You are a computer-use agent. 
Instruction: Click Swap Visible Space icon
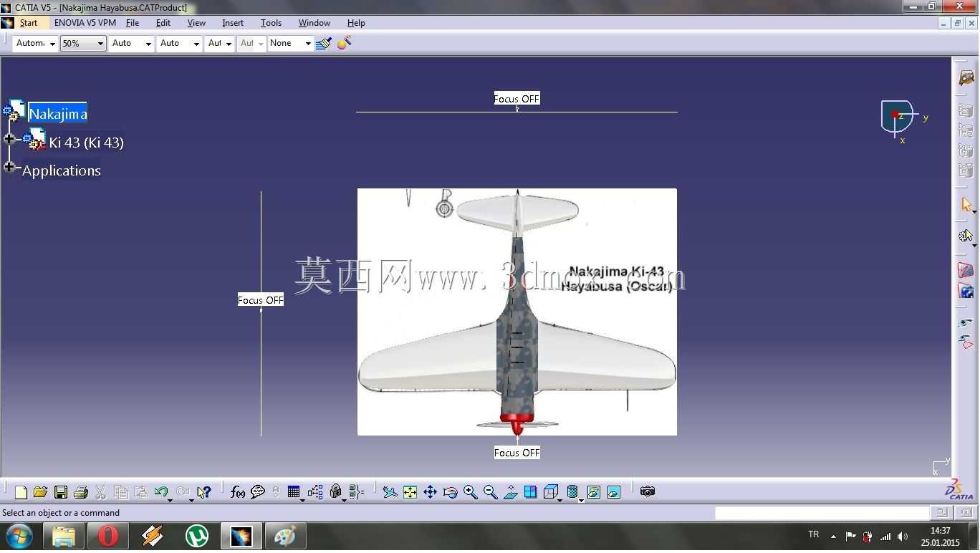[x=614, y=492]
